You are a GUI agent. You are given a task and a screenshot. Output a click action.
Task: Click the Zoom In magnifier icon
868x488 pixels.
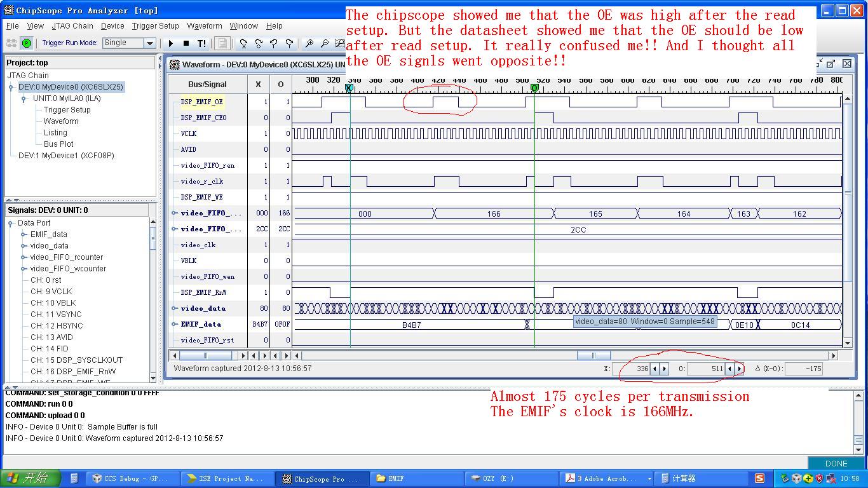(309, 43)
